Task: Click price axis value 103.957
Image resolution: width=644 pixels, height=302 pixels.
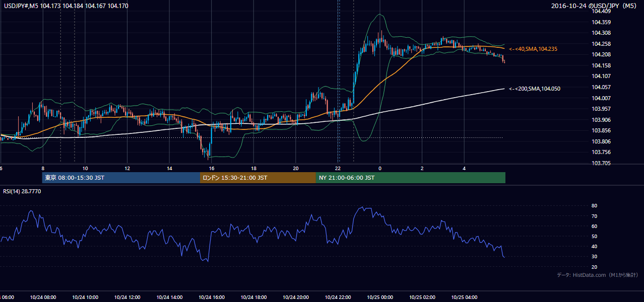Action: click(x=602, y=109)
